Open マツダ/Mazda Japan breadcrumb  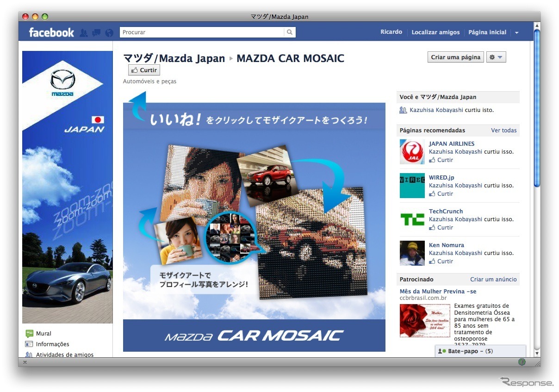point(174,58)
